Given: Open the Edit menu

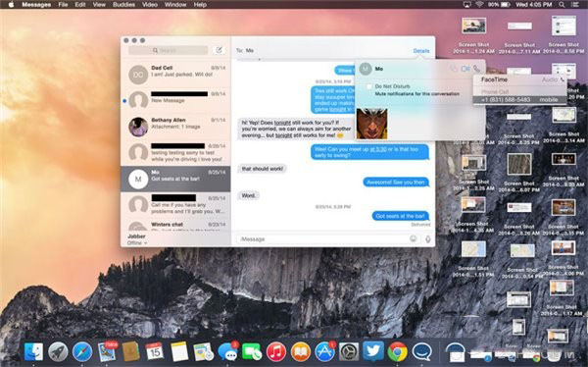Looking at the screenshot, I should click(x=80, y=5).
